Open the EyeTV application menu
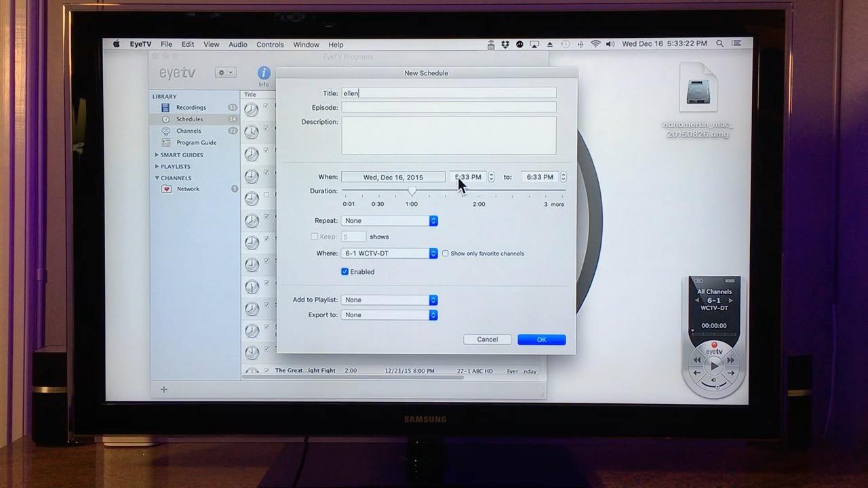The image size is (868, 488). (140, 44)
